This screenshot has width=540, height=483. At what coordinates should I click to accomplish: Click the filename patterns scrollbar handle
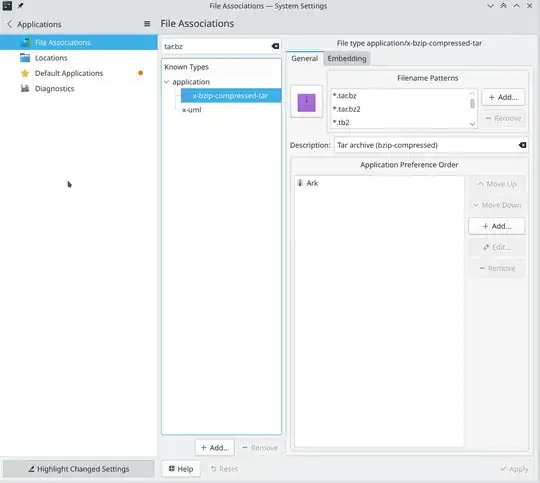point(472,103)
